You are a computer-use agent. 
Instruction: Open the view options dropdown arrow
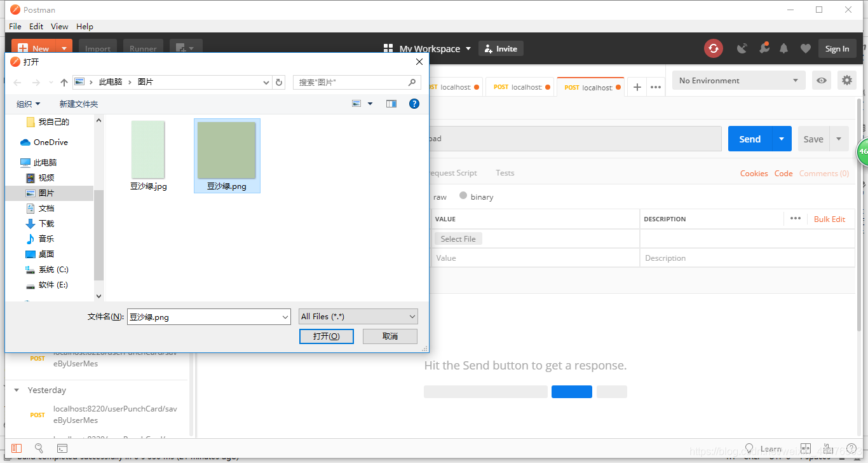[370, 104]
